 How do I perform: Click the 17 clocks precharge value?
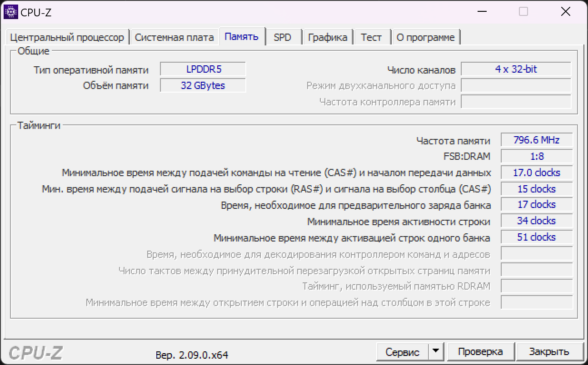click(x=537, y=205)
